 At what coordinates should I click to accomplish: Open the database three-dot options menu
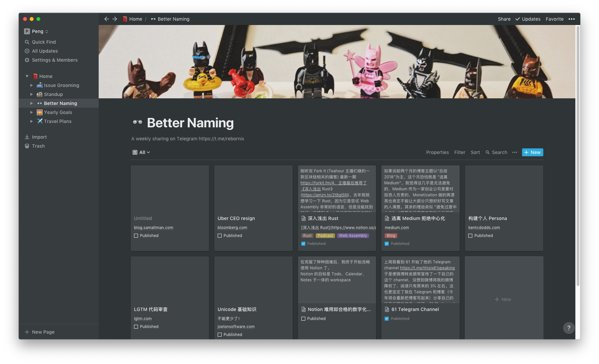[515, 152]
